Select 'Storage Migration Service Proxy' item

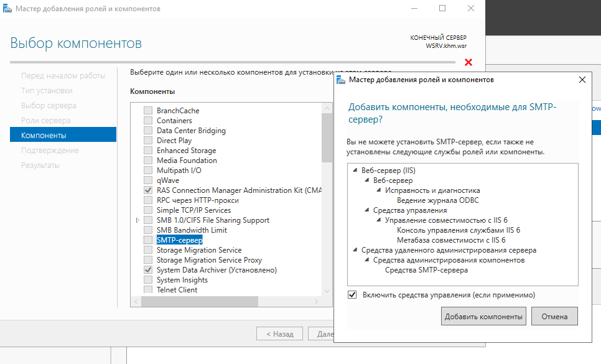point(209,260)
